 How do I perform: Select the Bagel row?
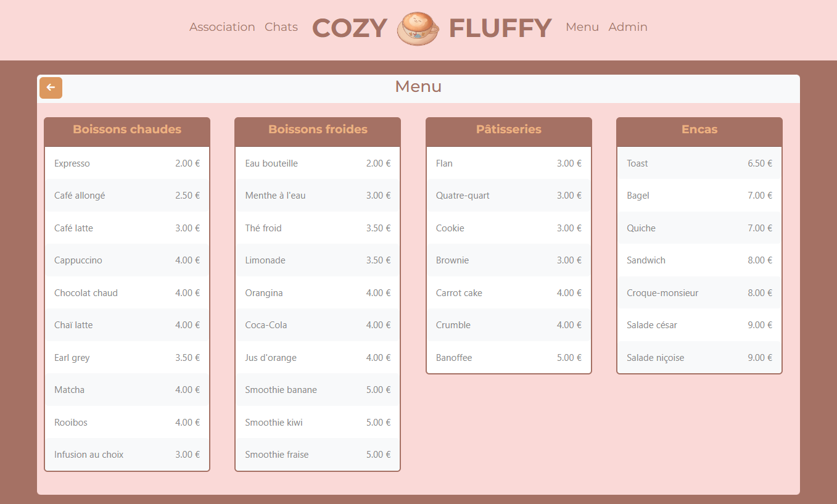click(699, 196)
